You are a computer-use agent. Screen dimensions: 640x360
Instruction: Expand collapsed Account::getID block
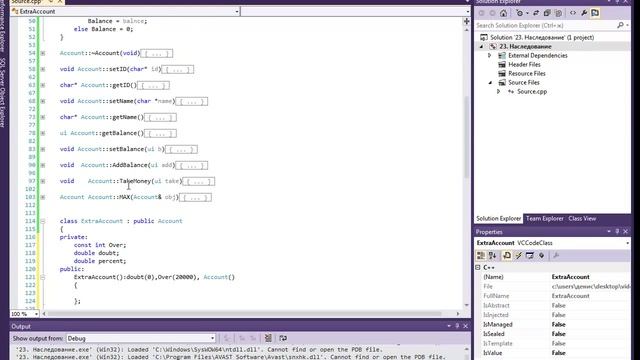(42, 85)
